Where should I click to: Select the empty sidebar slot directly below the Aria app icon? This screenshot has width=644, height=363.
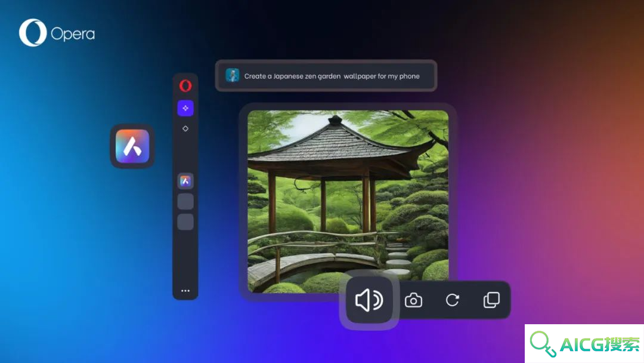185,201
